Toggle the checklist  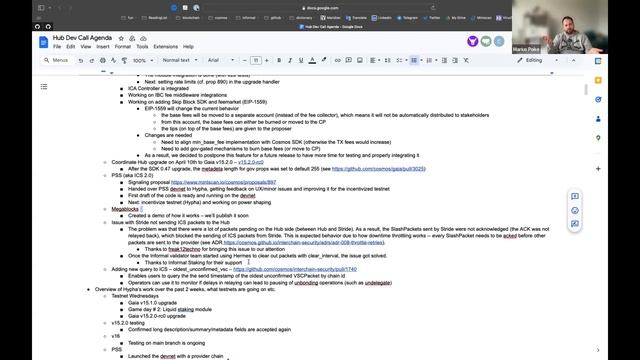399,60
